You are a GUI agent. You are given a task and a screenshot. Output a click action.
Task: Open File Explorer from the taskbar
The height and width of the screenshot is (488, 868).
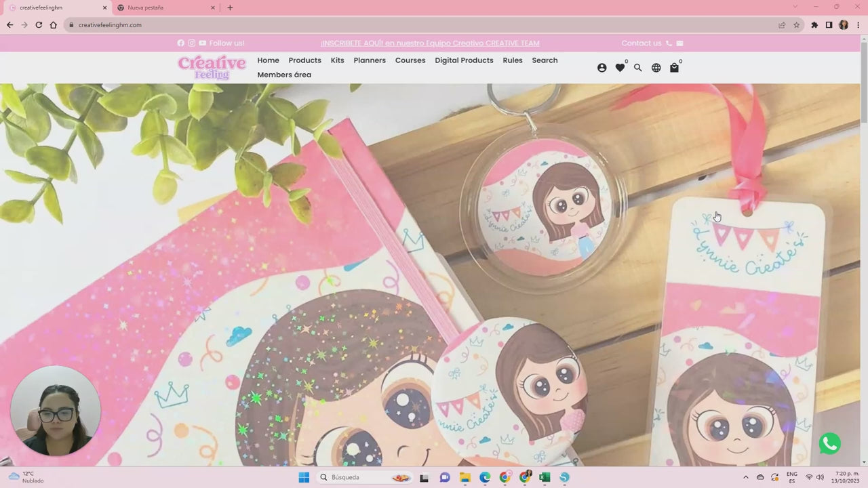click(465, 477)
